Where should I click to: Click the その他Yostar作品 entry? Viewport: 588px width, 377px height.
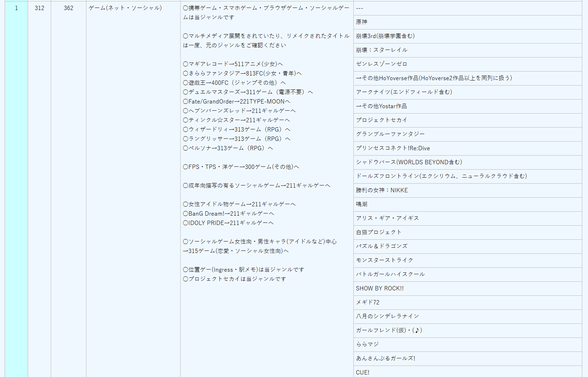pyautogui.click(x=467, y=106)
